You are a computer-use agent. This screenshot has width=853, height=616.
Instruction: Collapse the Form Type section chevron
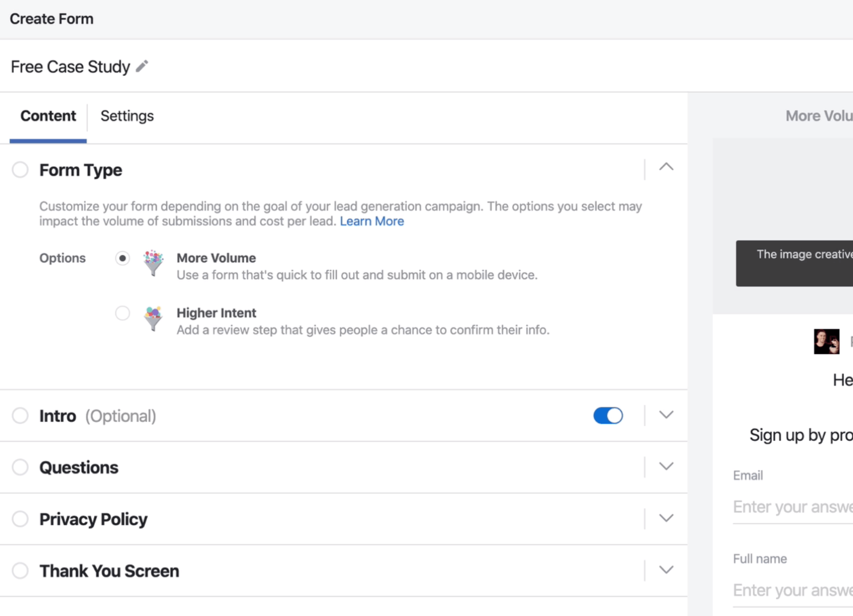[x=666, y=167]
